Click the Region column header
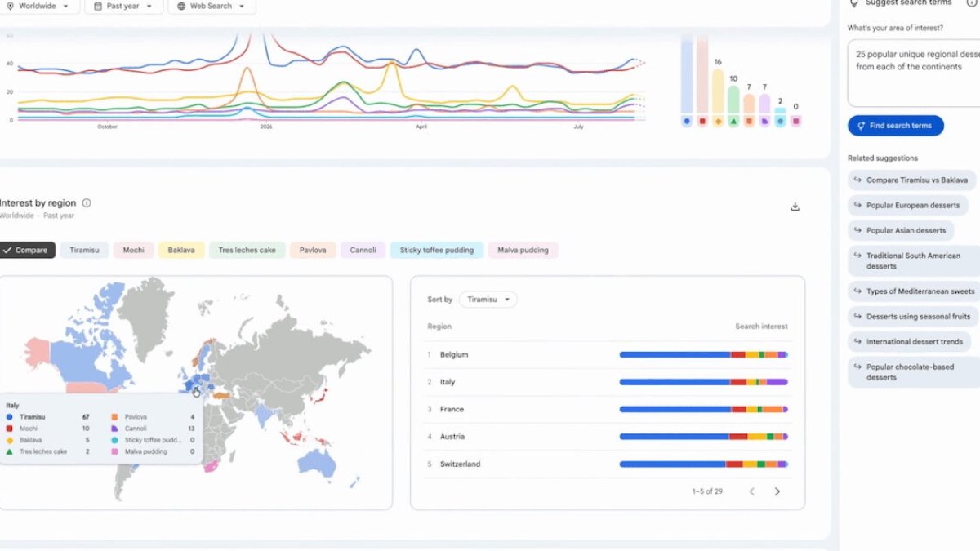This screenshot has width=980, height=551. pyautogui.click(x=439, y=327)
